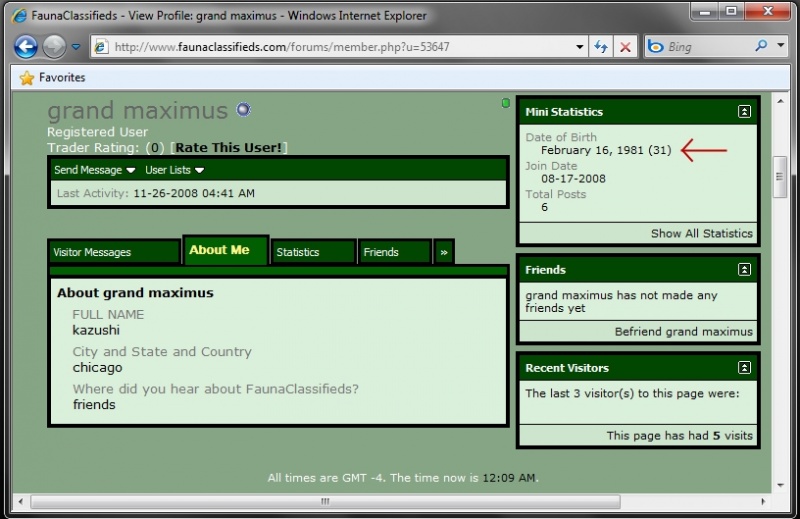Click the browser Forward arrow button
Screen dimensions: 800x519
(54, 47)
